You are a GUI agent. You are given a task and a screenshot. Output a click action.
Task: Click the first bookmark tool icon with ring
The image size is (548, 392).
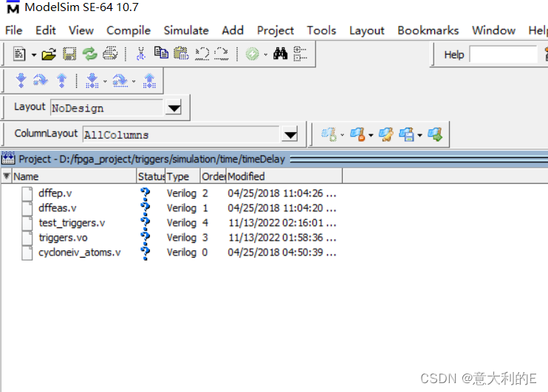[x=329, y=134]
